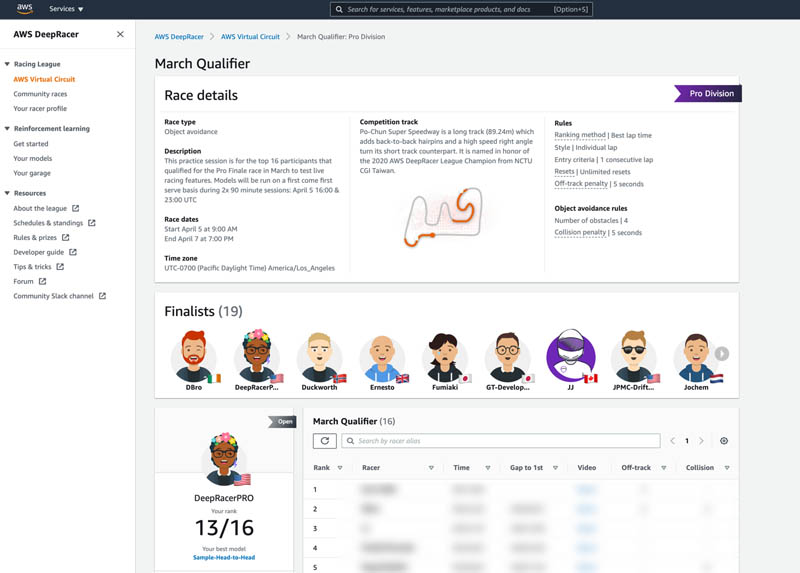Viewport: 800px width, 573px height.
Task: Open leaderboard table settings gear
Action: 724,441
